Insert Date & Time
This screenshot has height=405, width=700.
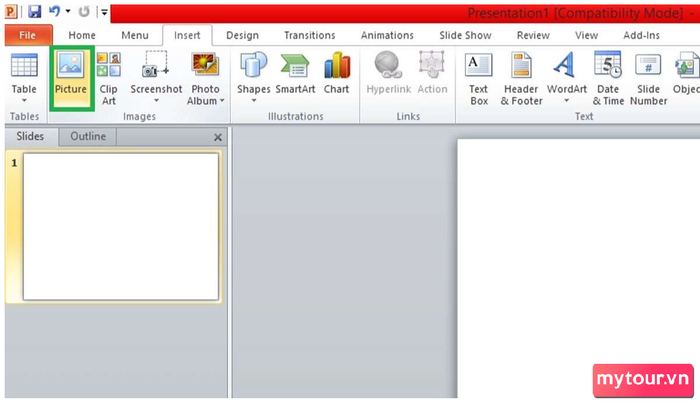pyautogui.click(x=608, y=79)
